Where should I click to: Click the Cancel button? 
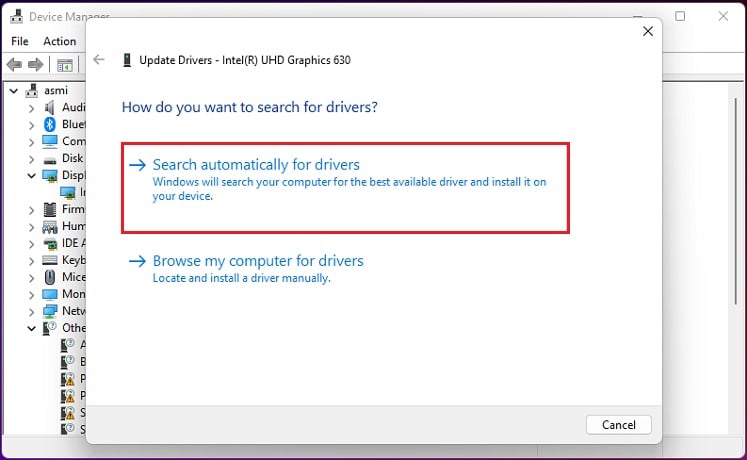click(618, 424)
